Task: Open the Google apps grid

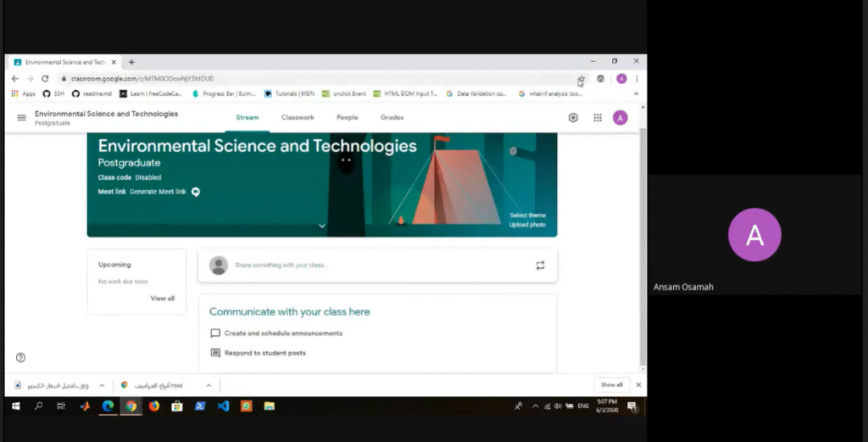Action: coord(598,118)
